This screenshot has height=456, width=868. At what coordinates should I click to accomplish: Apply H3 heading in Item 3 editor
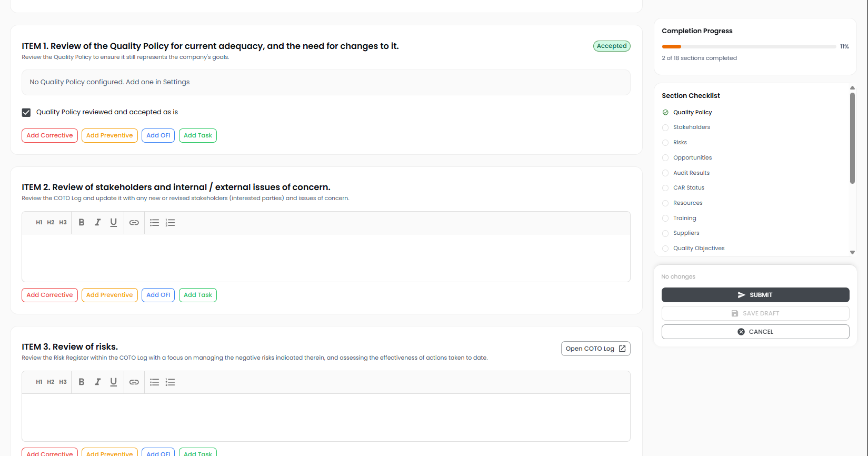[63, 382]
